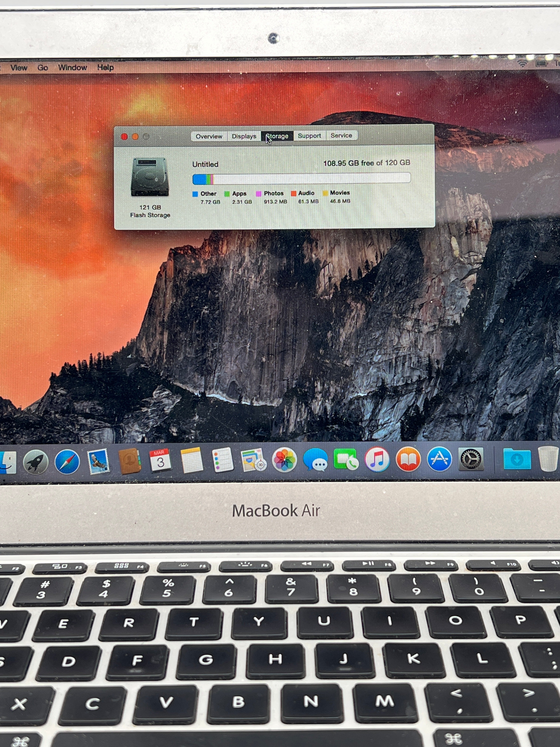Close the About This Mac window

tap(124, 137)
